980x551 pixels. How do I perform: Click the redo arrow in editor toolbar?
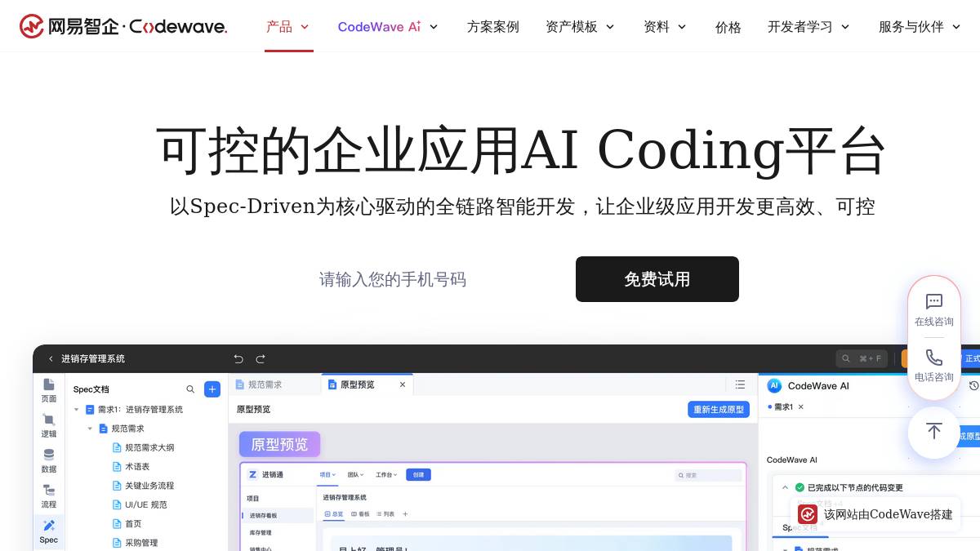(261, 358)
